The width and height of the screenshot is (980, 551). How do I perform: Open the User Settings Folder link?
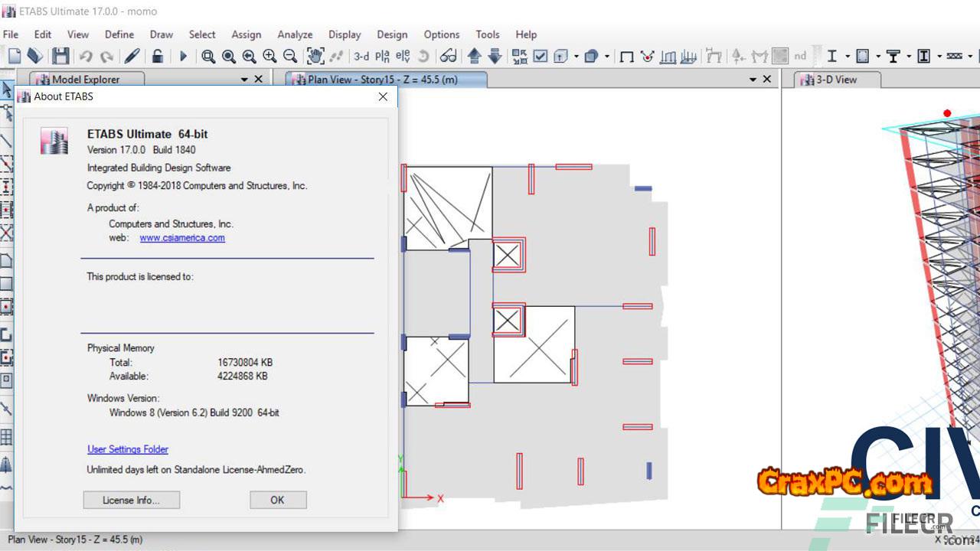pos(128,449)
